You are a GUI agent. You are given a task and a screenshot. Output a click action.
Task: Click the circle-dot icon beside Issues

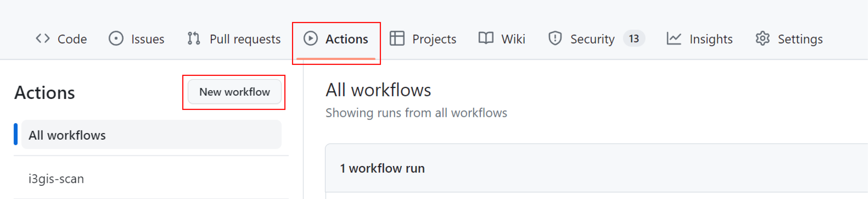pos(116,39)
